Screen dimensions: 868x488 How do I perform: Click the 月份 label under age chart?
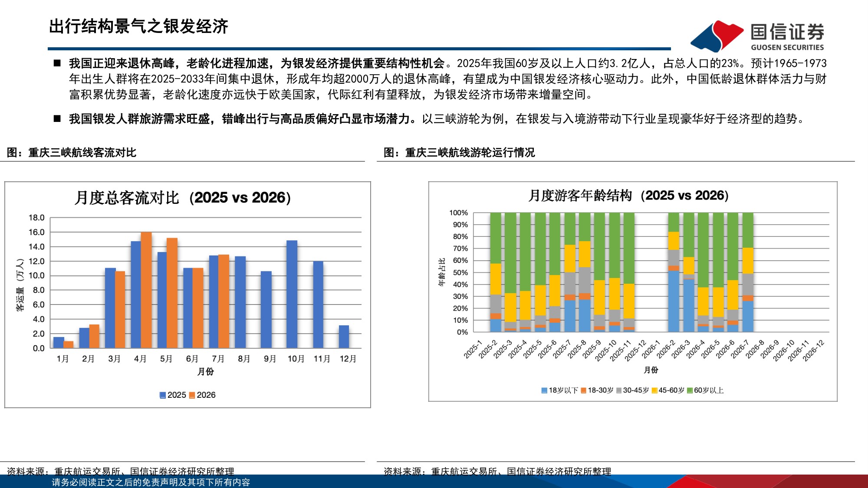(651, 370)
